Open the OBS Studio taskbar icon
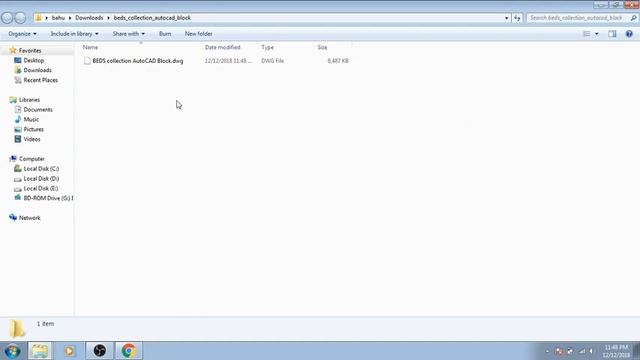 (x=100, y=351)
